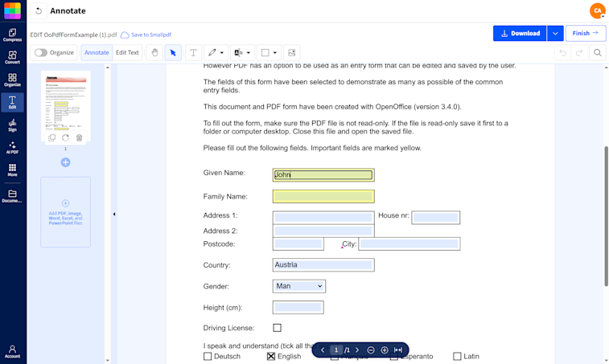Open the Compress tool in sidebar
The width and height of the screenshot is (609, 364).
12,35
